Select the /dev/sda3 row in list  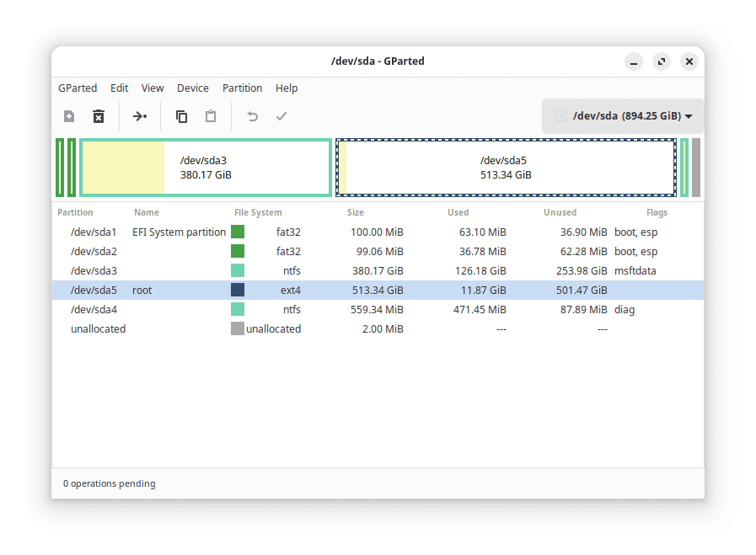click(378, 270)
